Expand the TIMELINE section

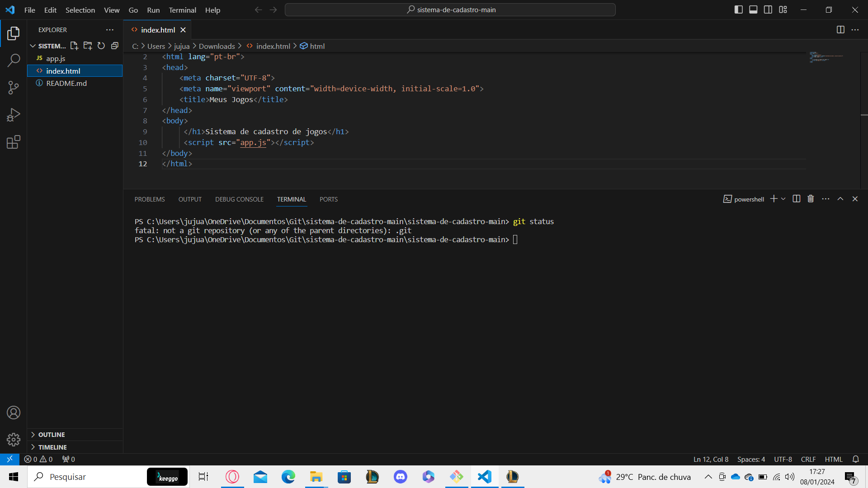tap(75, 447)
